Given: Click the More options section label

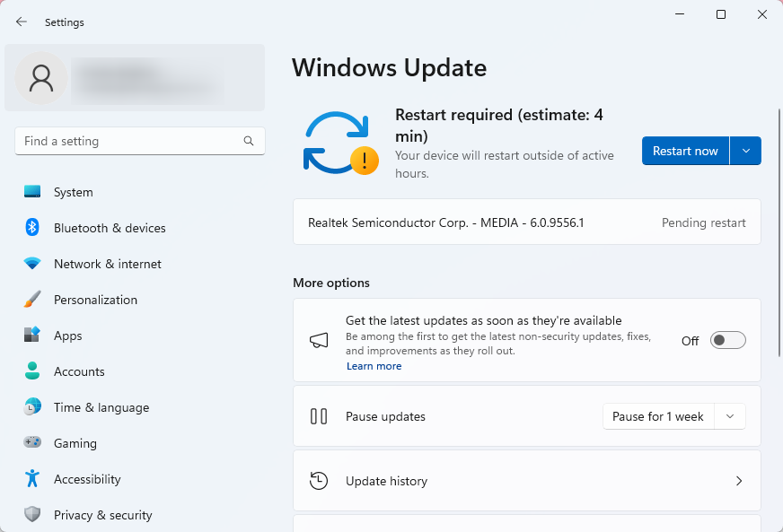Looking at the screenshot, I should [331, 283].
